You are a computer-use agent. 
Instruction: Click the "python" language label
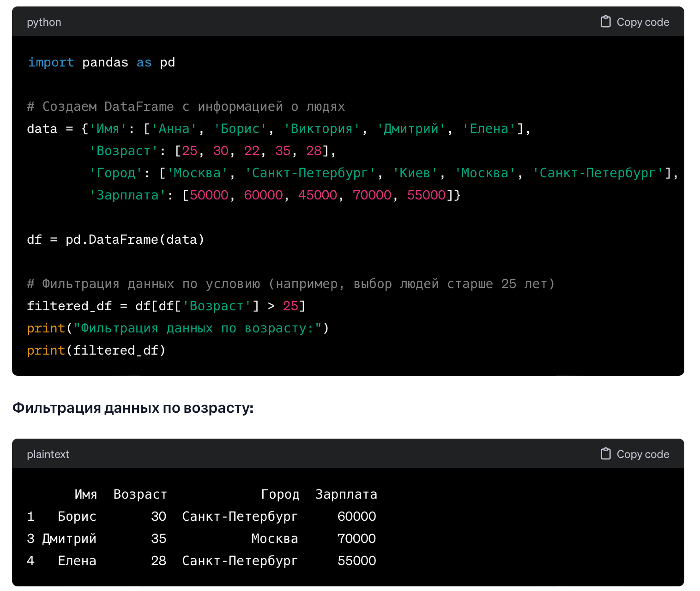[44, 22]
